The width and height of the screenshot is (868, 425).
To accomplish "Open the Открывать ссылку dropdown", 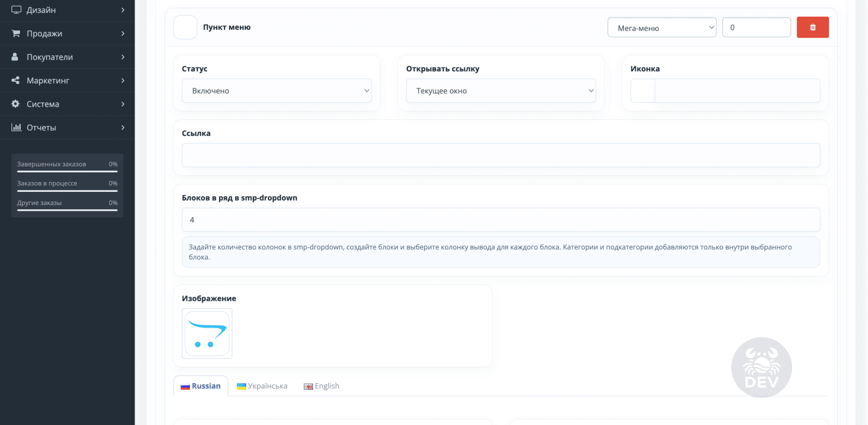I will tap(501, 91).
